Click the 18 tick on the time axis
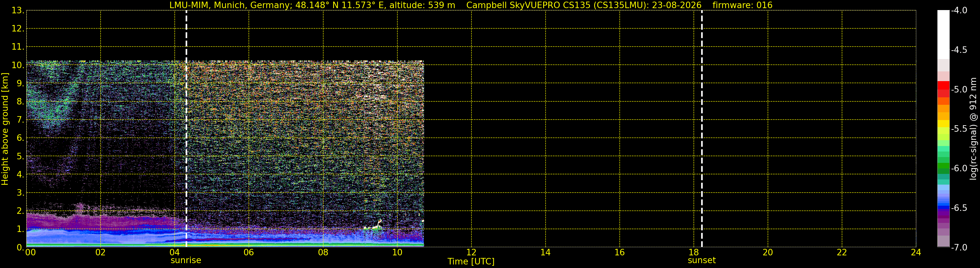 (x=694, y=252)
